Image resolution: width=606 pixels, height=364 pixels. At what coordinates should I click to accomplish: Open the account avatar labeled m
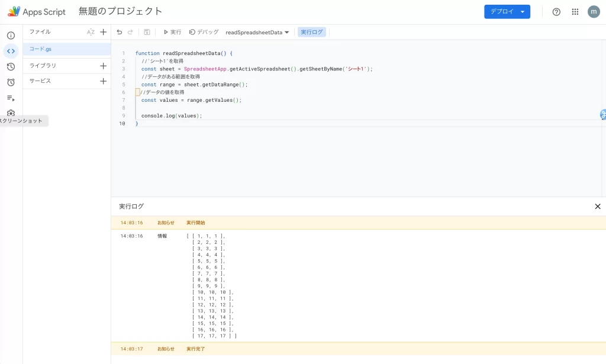(594, 12)
